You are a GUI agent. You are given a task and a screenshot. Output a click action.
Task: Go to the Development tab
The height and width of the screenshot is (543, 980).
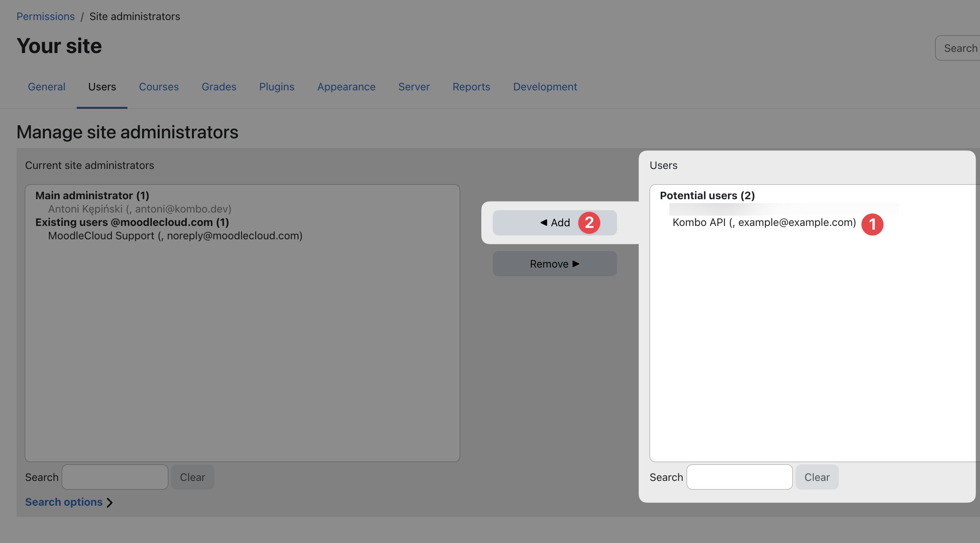click(545, 87)
